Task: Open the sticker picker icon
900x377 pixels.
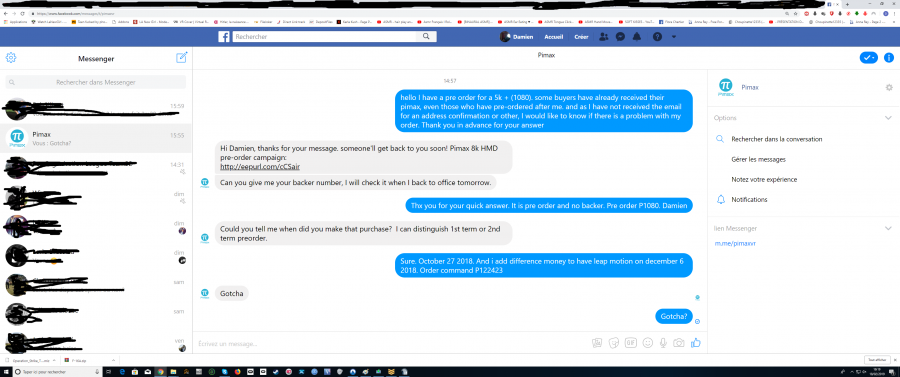Action: pyautogui.click(x=614, y=343)
